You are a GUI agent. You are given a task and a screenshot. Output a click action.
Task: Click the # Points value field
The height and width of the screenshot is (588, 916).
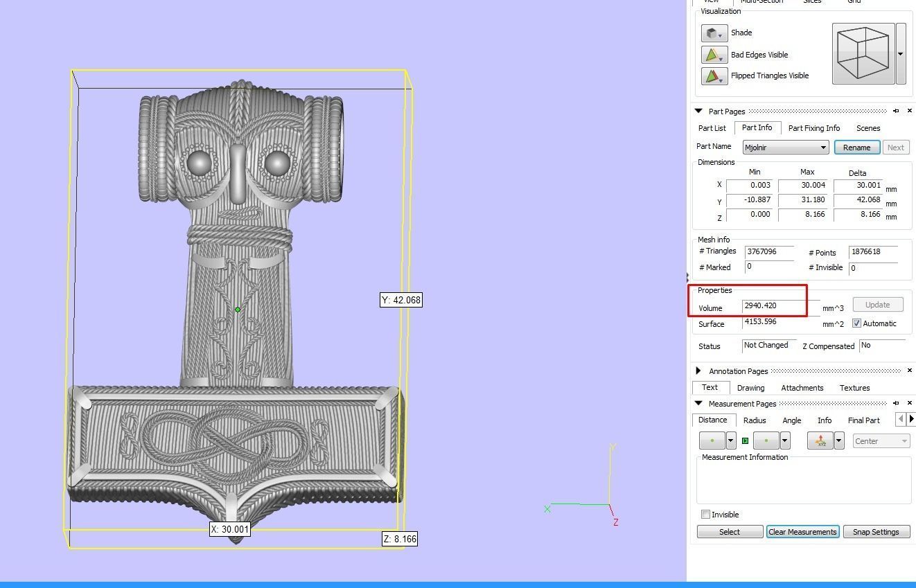coord(874,252)
